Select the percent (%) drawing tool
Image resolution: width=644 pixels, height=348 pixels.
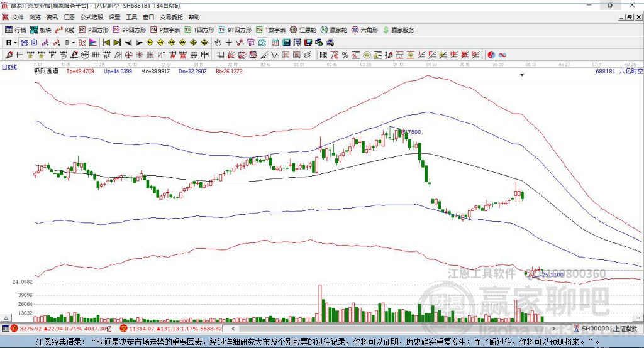coord(345,55)
